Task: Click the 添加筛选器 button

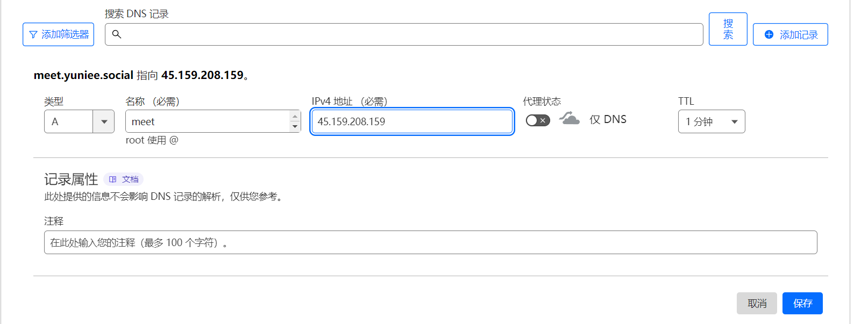Action: point(58,34)
